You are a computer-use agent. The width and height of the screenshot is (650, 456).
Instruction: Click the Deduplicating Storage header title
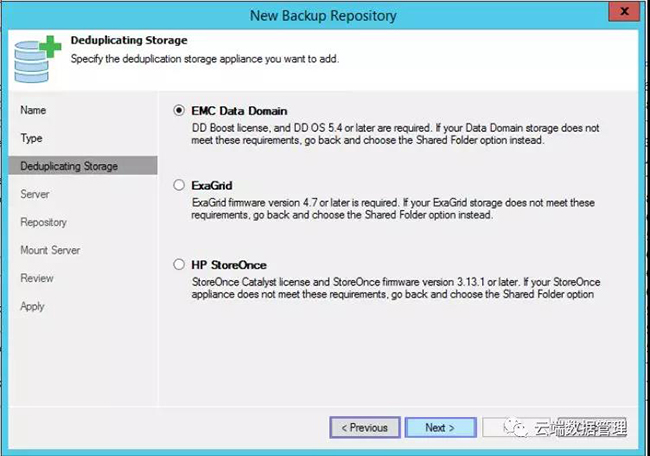[129, 40]
